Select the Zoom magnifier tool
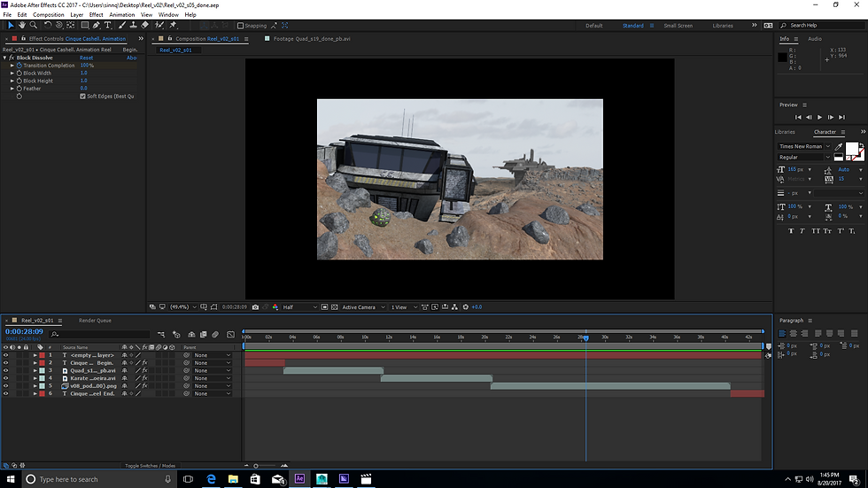Viewport: 868px width, 488px height. click(34, 26)
